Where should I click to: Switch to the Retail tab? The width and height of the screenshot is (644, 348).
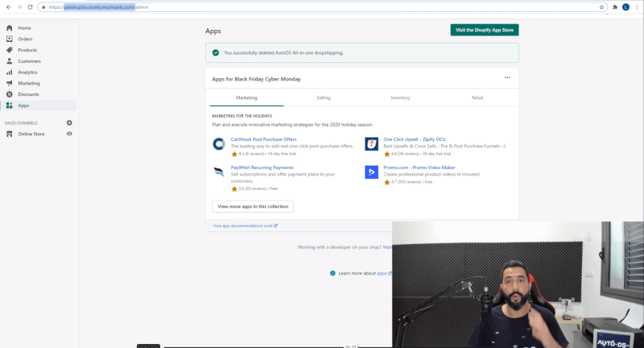click(477, 97)
